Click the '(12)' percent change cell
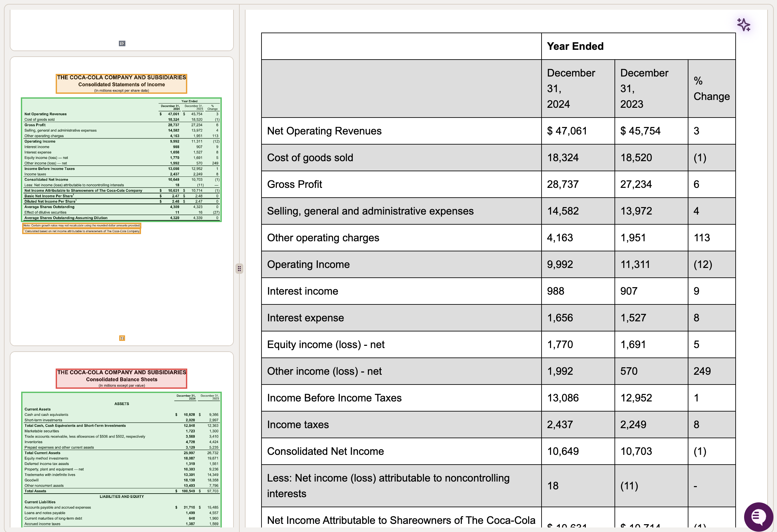The image size is (777, 532). (x=712, y=265)
